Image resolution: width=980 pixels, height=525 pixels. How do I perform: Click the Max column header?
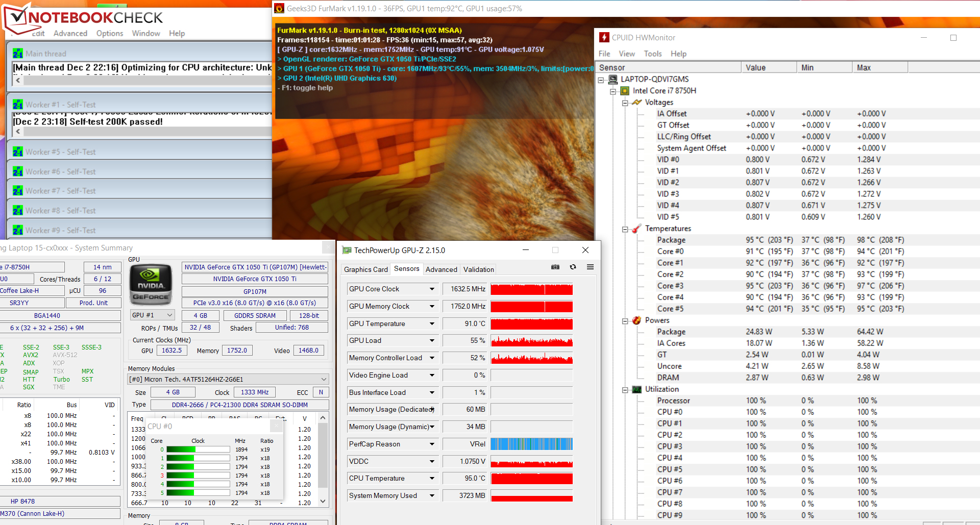(880, 67)
